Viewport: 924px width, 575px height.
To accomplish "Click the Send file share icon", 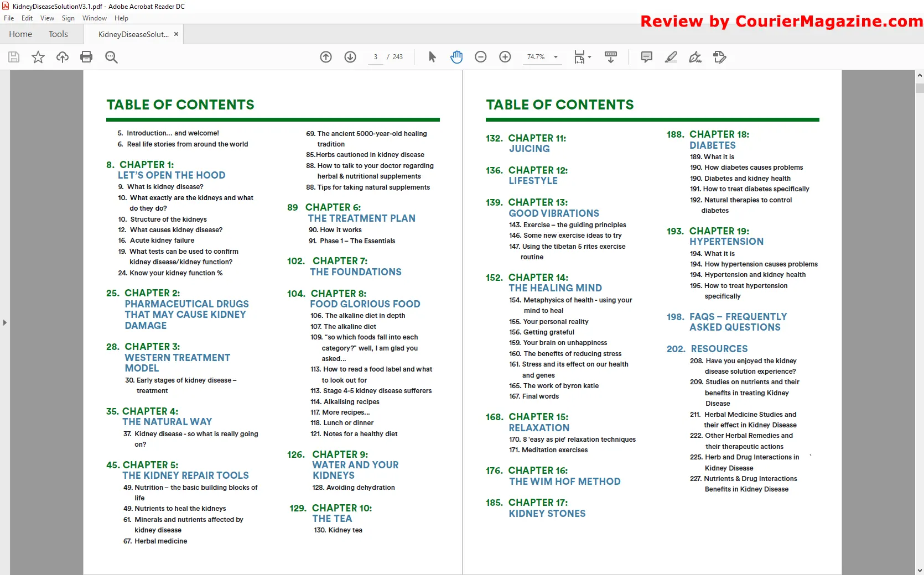I will click(x=720, y=57).
